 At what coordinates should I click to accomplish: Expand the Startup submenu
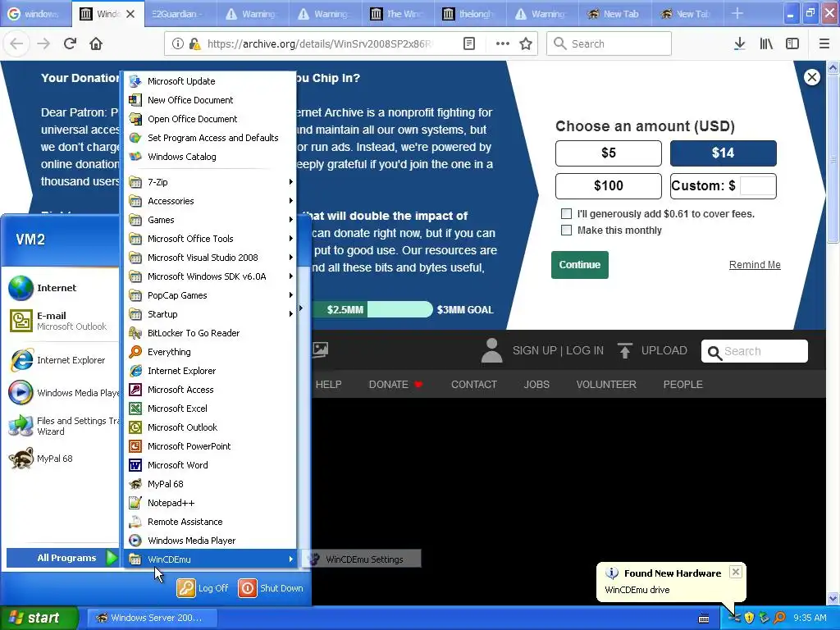210,314
